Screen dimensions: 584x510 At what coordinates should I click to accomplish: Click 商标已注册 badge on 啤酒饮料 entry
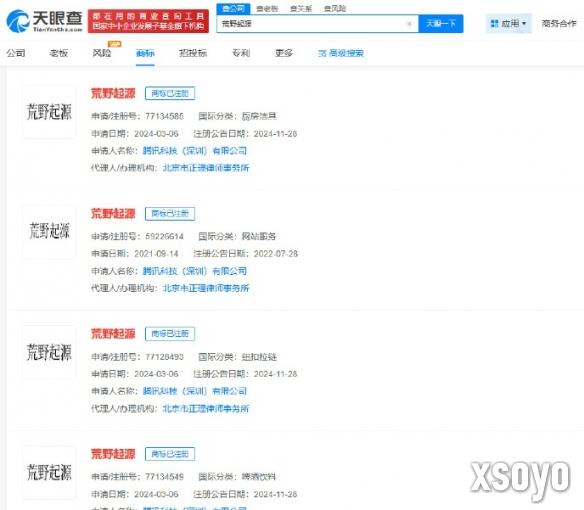[x=170, y=454]
